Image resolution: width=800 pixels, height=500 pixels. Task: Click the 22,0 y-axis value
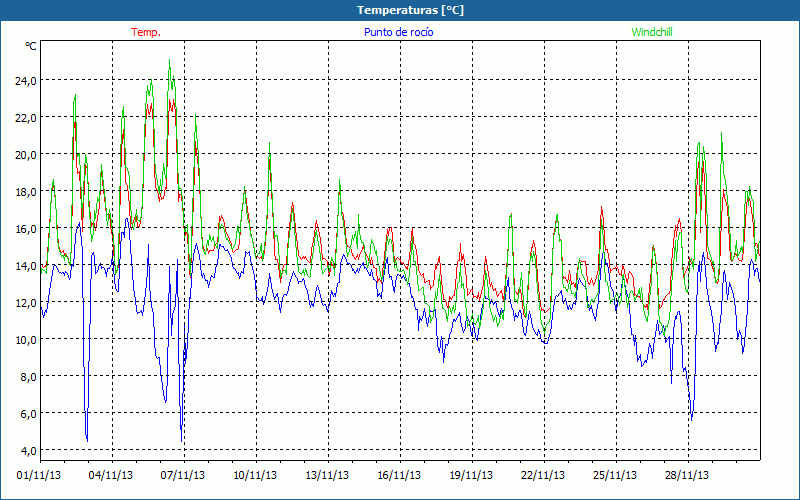click(x=27, y=117)
